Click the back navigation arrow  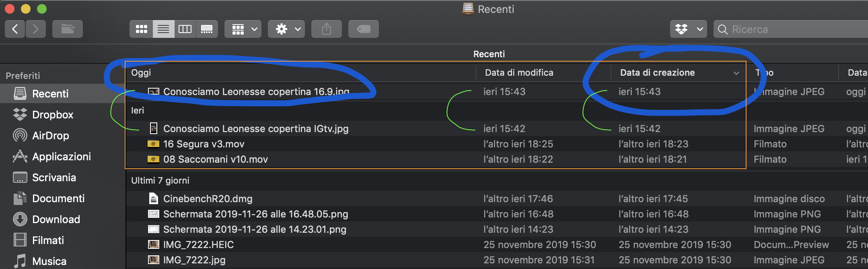[15, 29]
